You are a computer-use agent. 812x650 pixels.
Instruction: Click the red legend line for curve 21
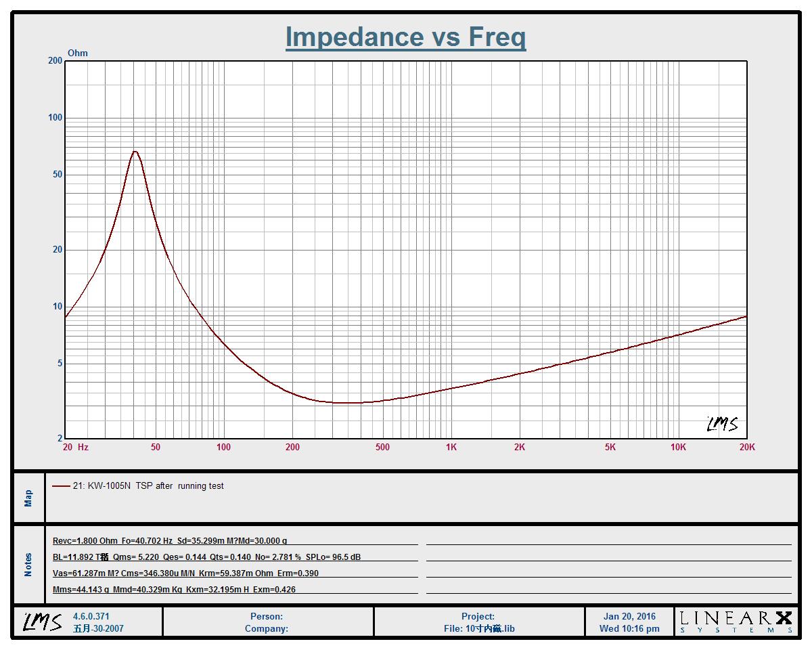tap(61, 486)
